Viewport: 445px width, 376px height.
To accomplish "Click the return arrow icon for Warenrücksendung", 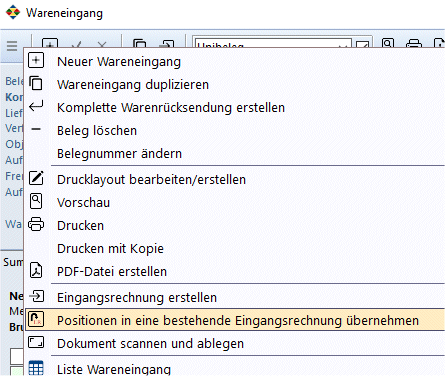I will click(36, 106).
